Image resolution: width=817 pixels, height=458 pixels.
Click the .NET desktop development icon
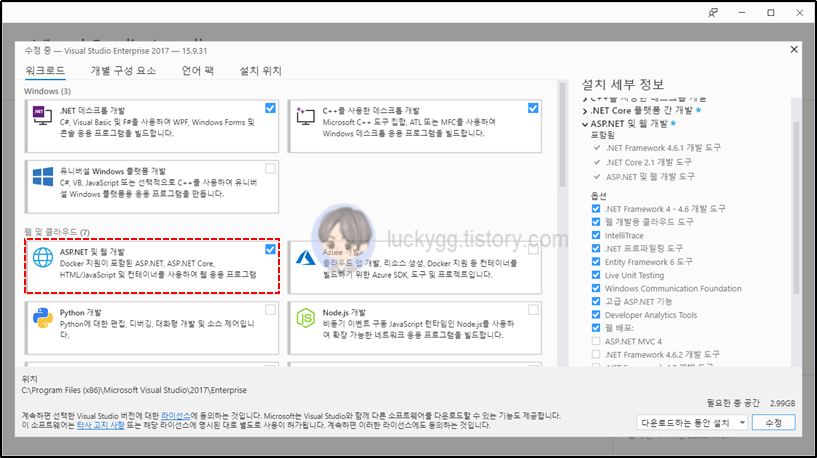(42, 115)
